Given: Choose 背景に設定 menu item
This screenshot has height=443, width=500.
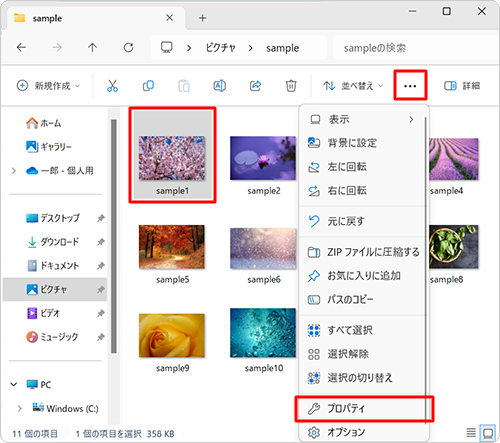Looking at the screenshot, I should point(362,143).
